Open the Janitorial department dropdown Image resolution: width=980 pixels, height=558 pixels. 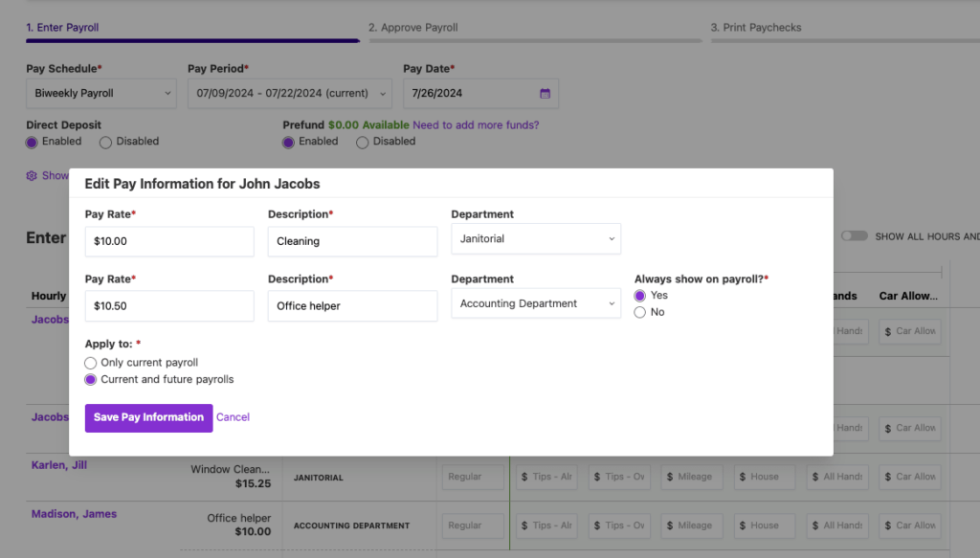536,238
